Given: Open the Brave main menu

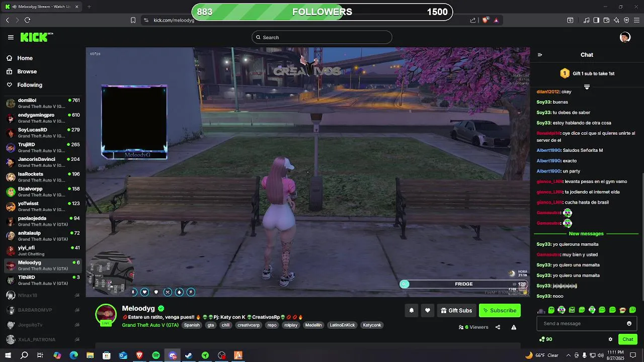Looking at the screenshot, I should point(637,20).
